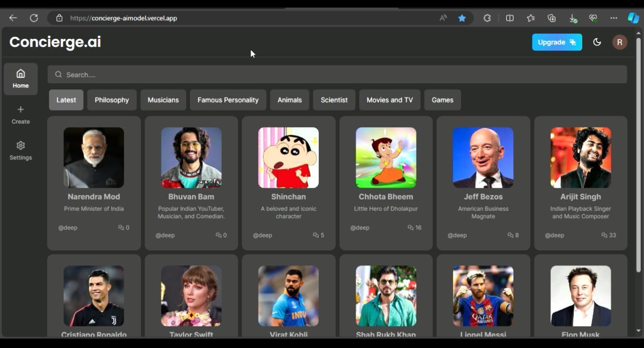Screen dimensions: 644x348
Task: Open the Home sidebar item
Action: pyautogui.click(x=21, y=79)
